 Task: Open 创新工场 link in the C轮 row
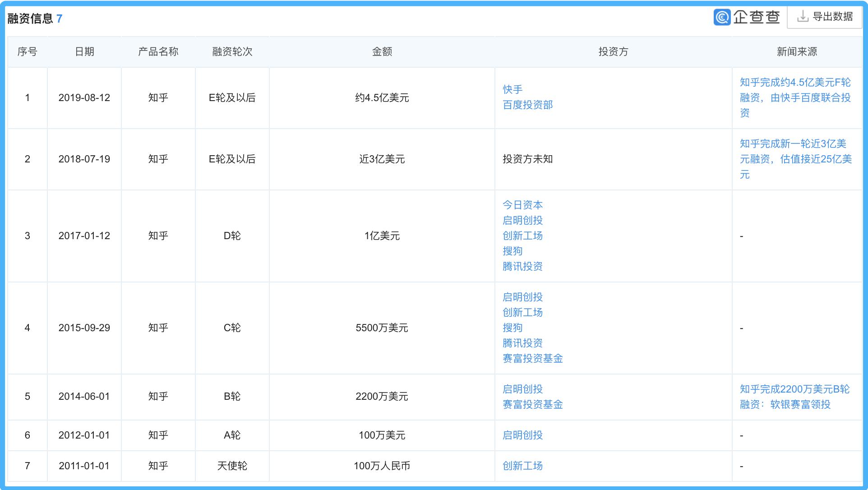(523, 313)
